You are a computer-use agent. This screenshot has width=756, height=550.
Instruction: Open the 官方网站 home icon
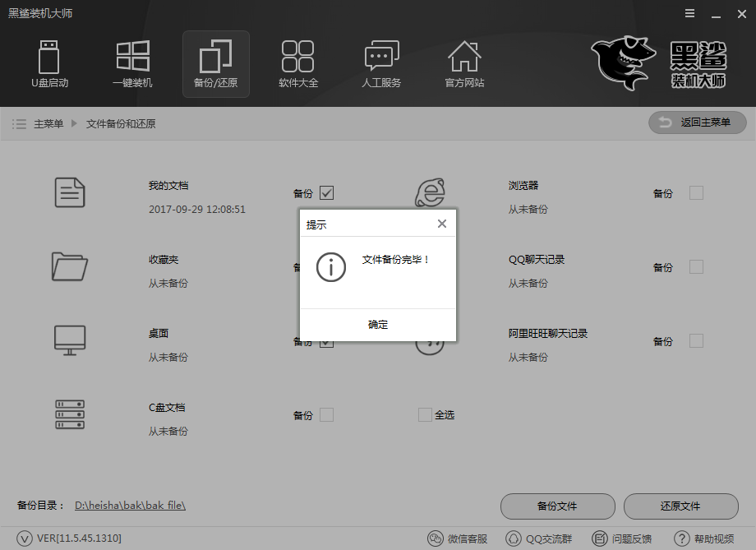tap(463, 58)
